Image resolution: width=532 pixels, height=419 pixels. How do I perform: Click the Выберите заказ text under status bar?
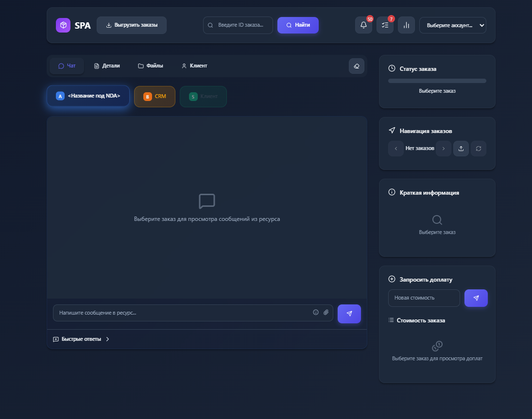[x=437, y=91]
